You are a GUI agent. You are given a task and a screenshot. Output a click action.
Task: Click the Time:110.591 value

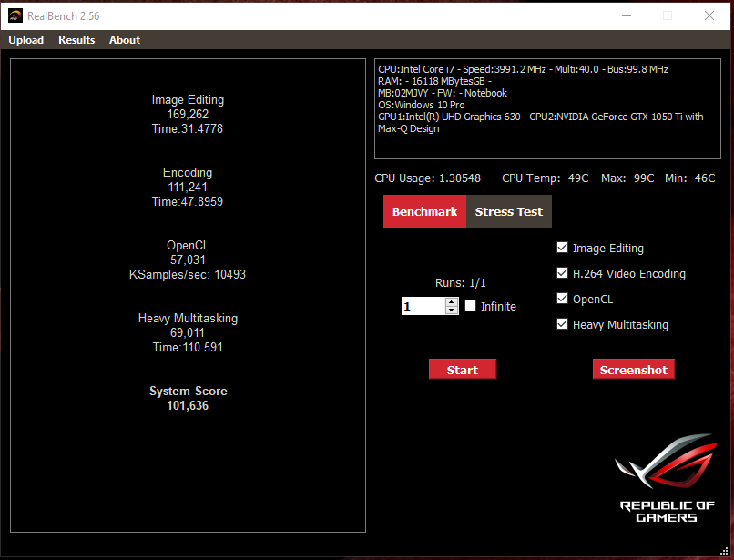pos(188,348)
